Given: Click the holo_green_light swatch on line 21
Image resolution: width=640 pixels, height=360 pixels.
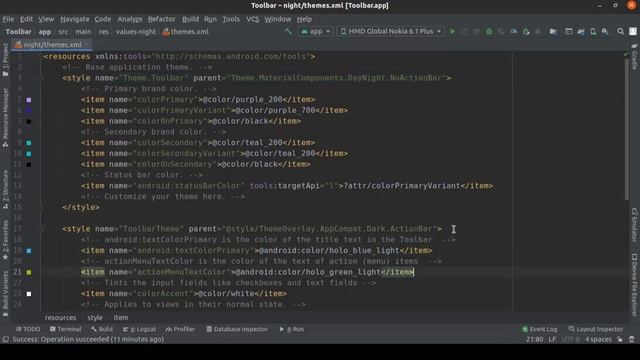Looking at the screenshot, I should (29, 272).
